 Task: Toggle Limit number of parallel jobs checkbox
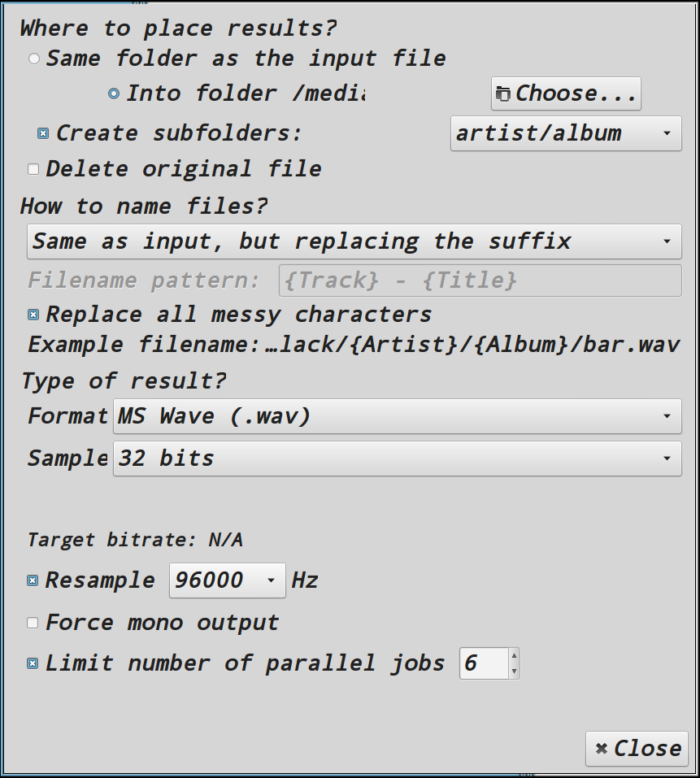point(33,663)
